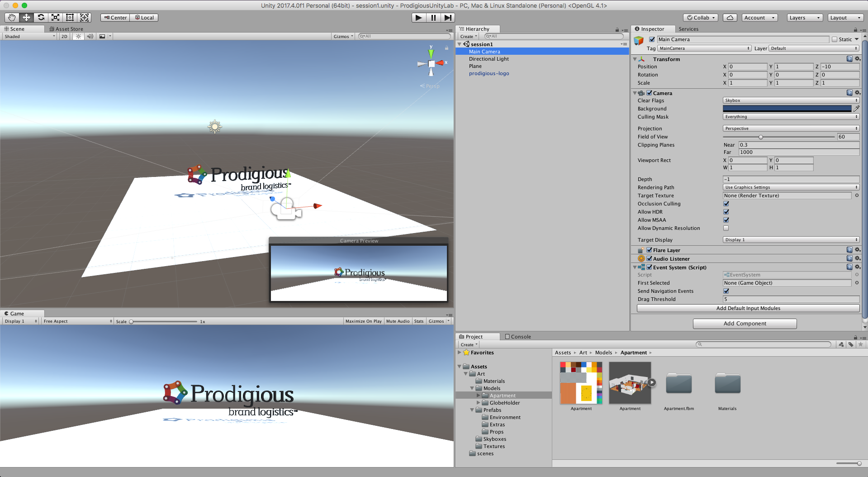868x477 pixels.
Task: Click the Background color swatch
Action: coord(787,109)
